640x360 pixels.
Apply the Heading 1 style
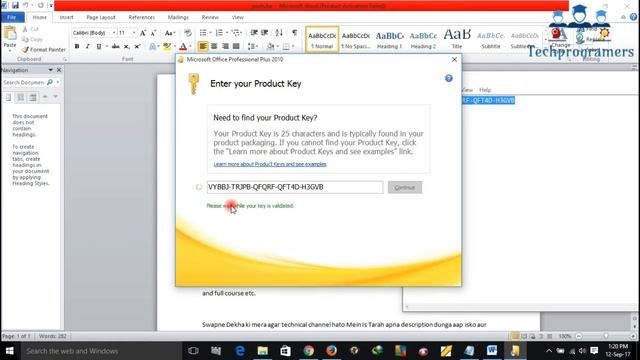click(x=389, y=39)
